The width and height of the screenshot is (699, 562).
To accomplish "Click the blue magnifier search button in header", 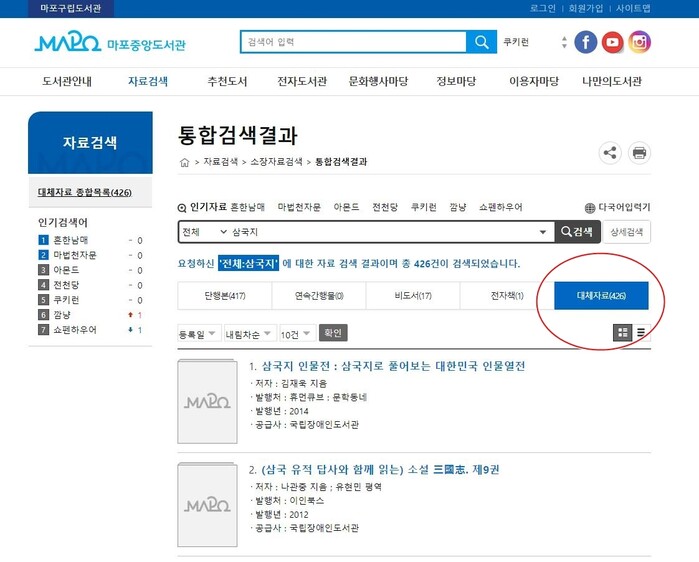I will click(x=482, y=42).
